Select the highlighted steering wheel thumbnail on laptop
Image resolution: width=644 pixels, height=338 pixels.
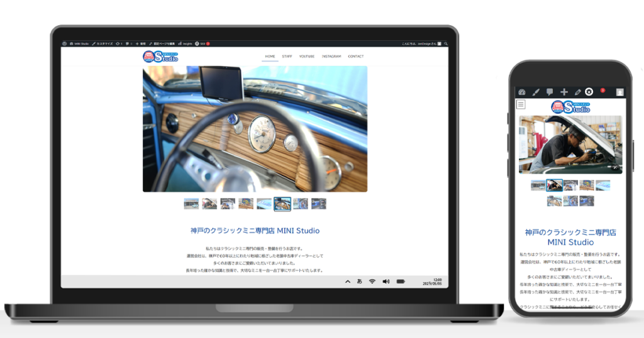click(282, 204)
